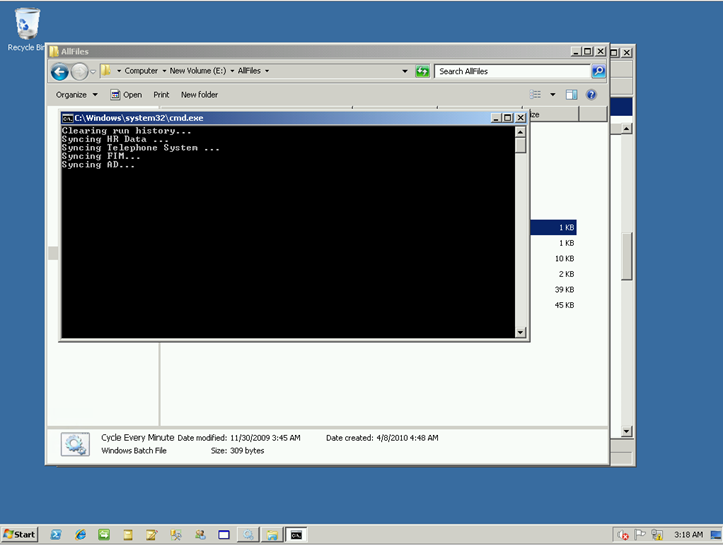
Task: Click New folder in the toolbar
Action: [199, 95]
